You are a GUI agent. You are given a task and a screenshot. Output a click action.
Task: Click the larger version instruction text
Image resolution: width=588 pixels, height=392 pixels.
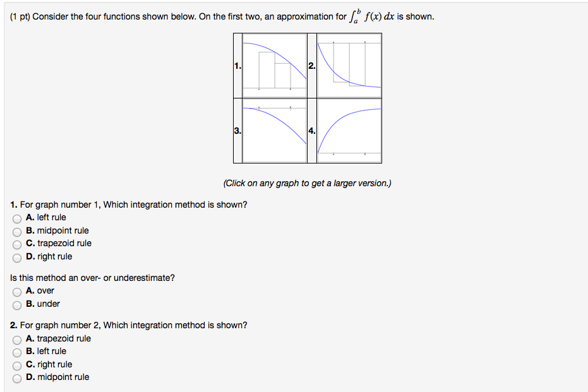(308, 183)
